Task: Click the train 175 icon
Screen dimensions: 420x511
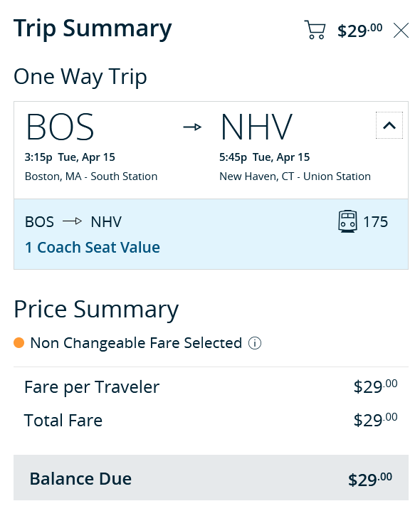Action: point(347,221)
